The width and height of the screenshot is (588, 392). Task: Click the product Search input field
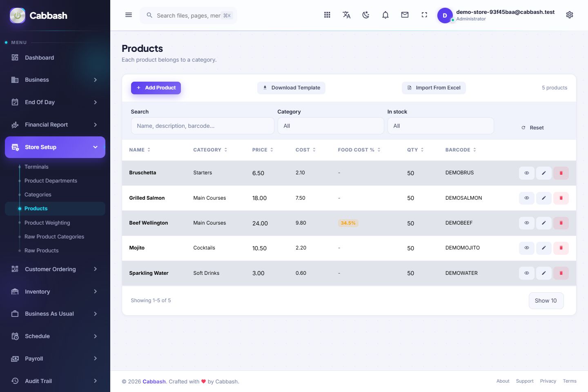[203, 126]
